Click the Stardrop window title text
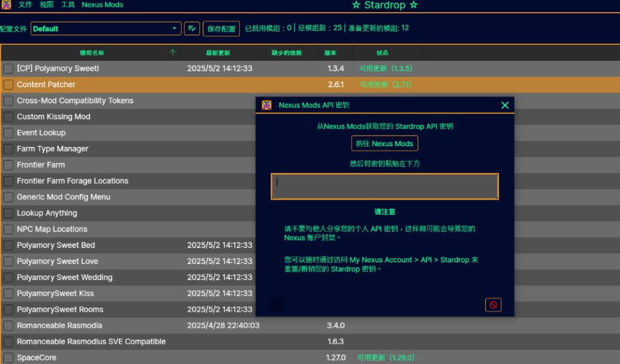This screenshot has height=364, width=620. (385, 5)
